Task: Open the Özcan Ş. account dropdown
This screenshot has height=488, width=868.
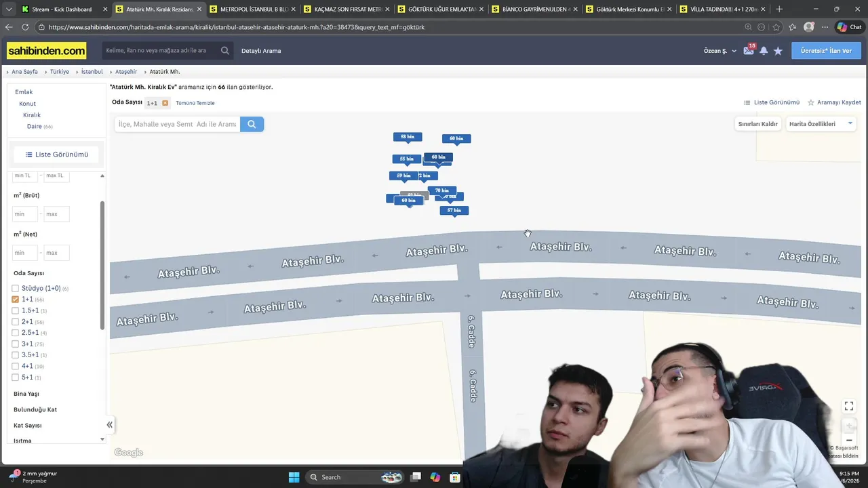Action: (719, 51)
